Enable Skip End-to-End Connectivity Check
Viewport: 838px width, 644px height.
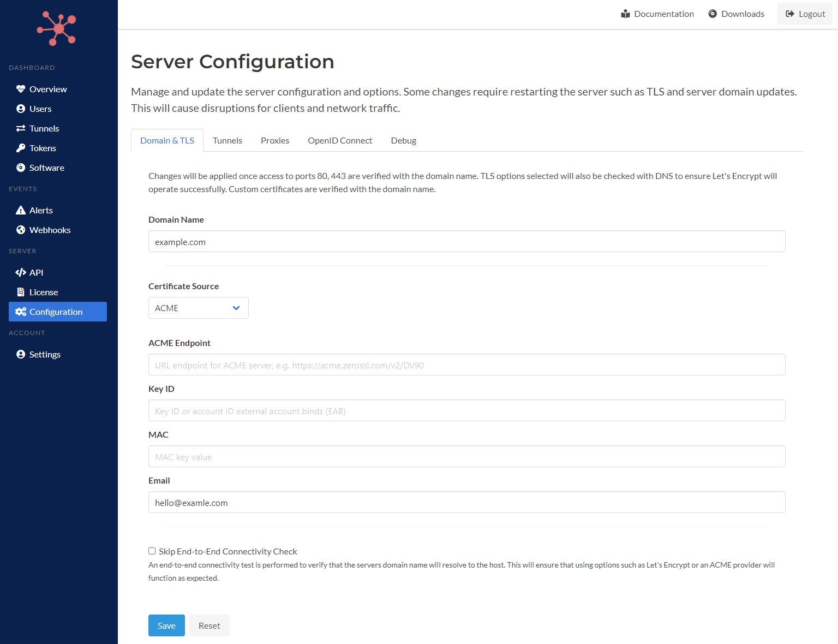152,551
